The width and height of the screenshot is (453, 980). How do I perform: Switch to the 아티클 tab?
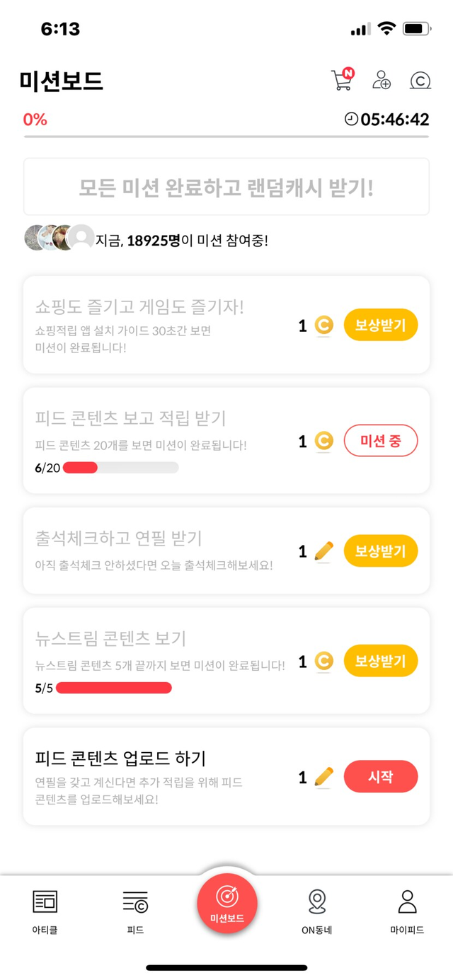(x=45, y=911)
